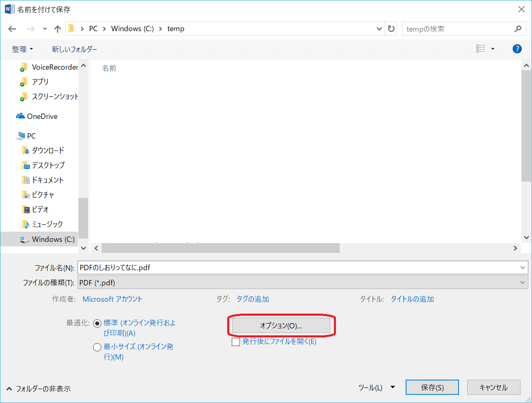Click the horizontal scrollbar in file list
This screenshot has width=532, height=403.
[x=220, y=248]
